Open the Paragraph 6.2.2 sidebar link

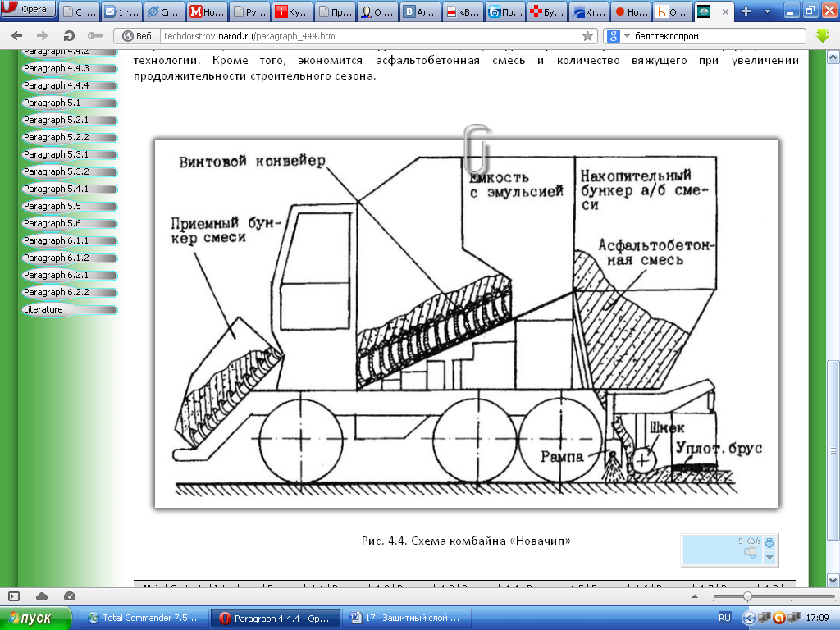coord(69,292)
